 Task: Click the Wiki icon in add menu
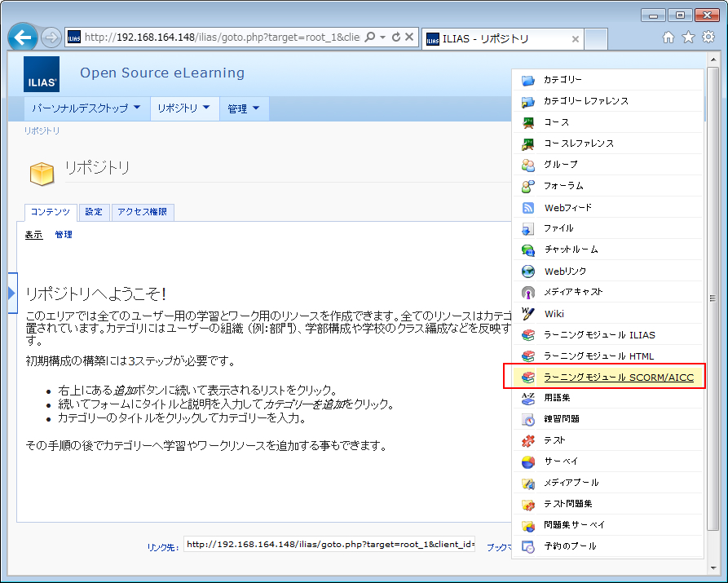pyautogui.click(x=528, y=313)
